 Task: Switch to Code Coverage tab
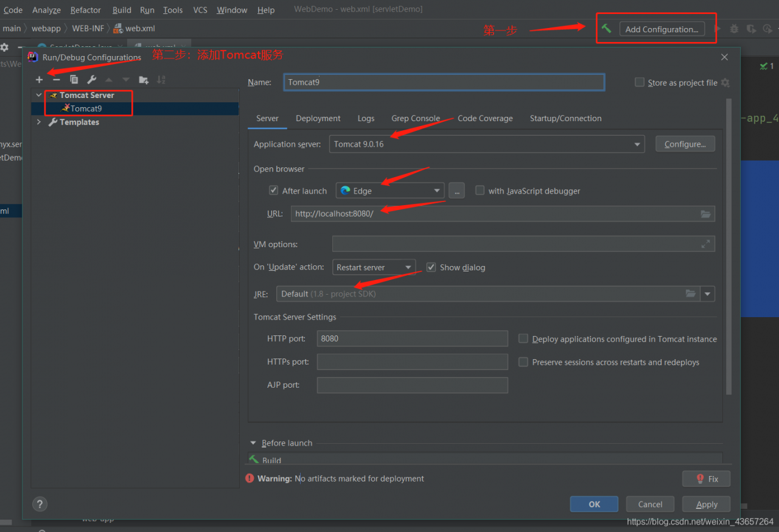(485, 118)
